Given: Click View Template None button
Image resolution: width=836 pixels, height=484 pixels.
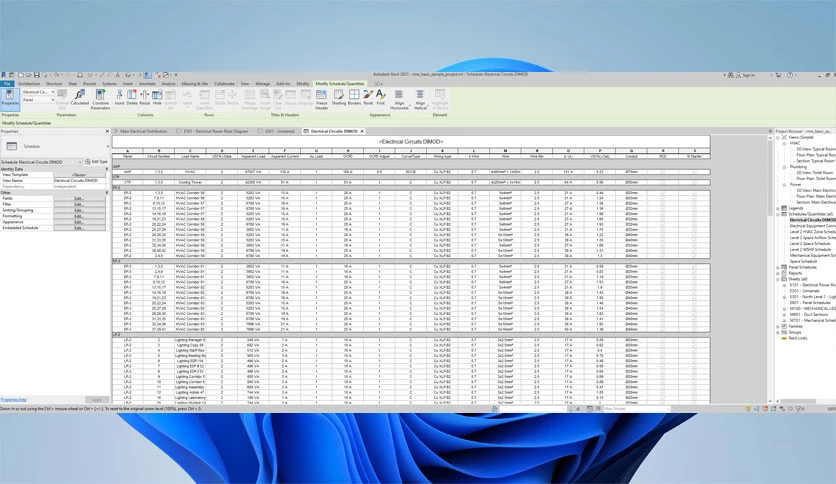Looking at the screenshot, I should coord(79,175).
